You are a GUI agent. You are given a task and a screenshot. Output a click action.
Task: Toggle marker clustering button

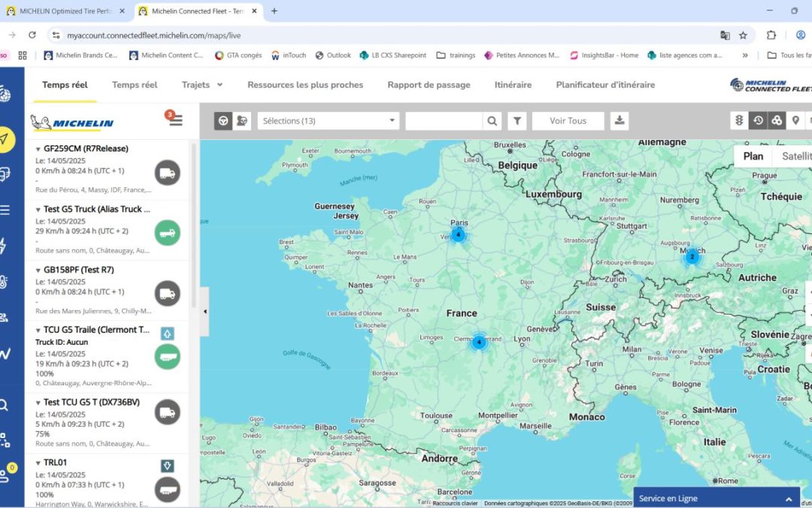click(777, 120)
